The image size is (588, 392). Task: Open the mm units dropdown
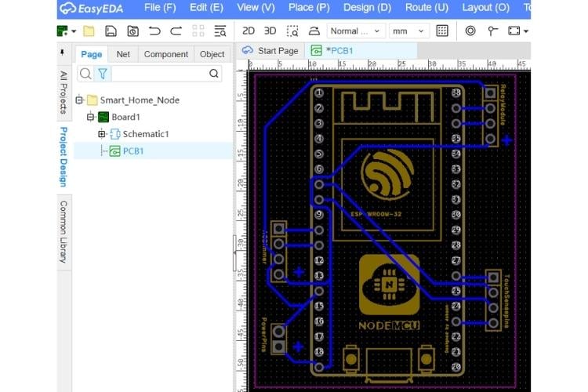(408, 31)
